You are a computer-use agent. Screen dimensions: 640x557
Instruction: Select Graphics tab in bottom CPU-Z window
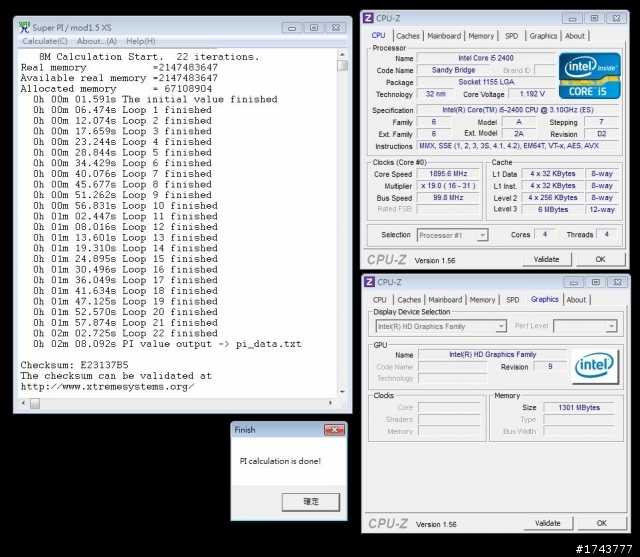[544, 299]
